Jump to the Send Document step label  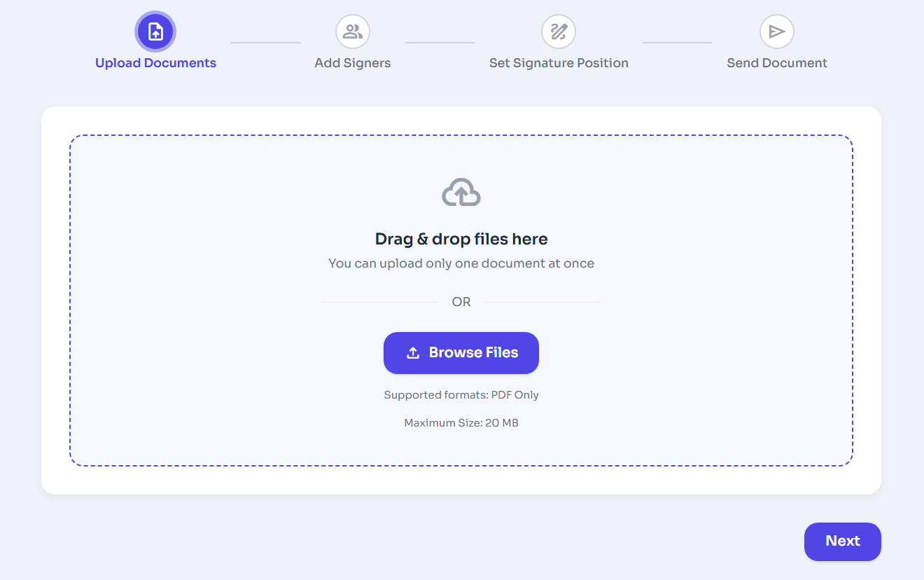[777, 63]
